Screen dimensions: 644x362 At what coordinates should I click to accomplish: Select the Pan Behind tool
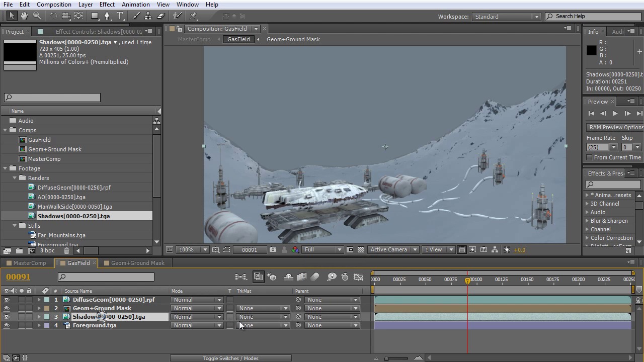[78, 16]
